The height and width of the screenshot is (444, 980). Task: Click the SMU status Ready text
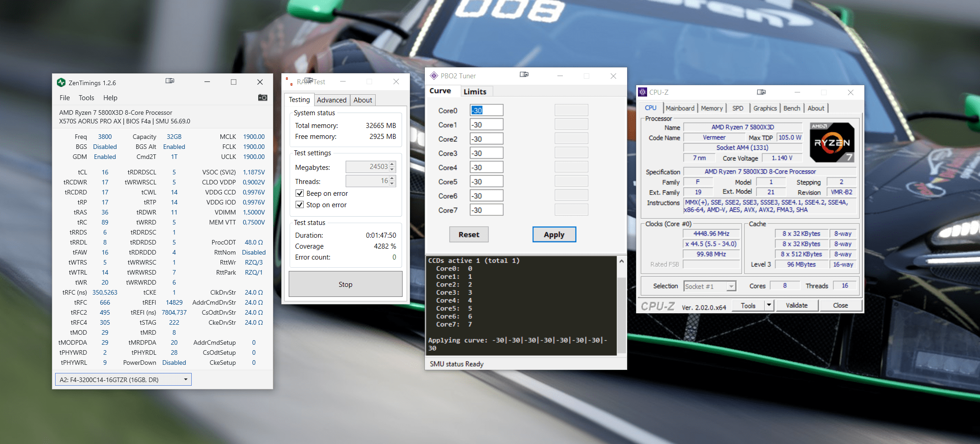point(456,364)
